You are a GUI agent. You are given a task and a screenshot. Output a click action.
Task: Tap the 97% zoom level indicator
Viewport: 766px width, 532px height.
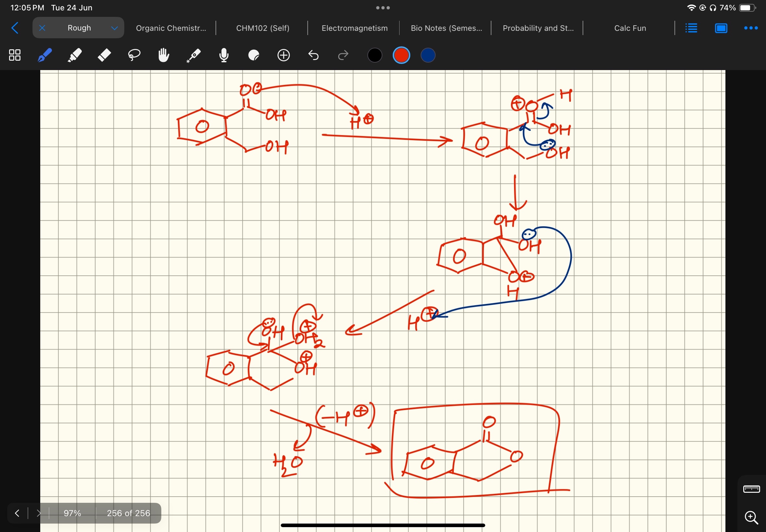pyautogui.click(x=72, y=513)
